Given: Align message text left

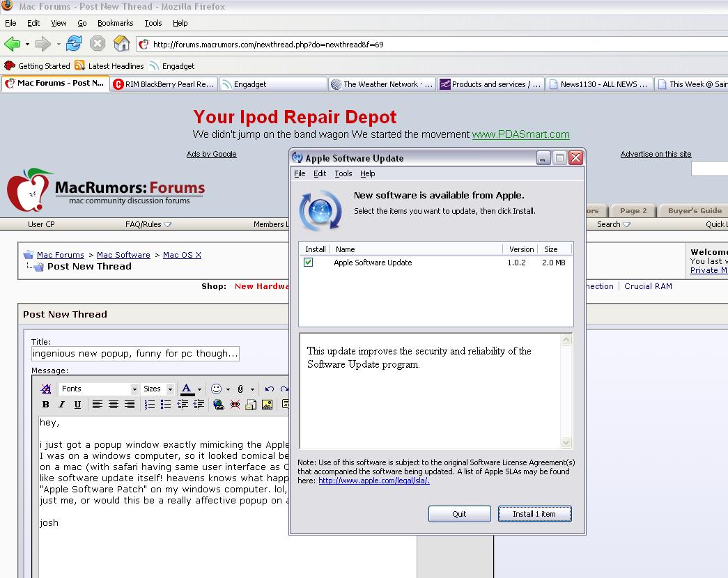Looking at the screenshot, I should tap(97, 405).
